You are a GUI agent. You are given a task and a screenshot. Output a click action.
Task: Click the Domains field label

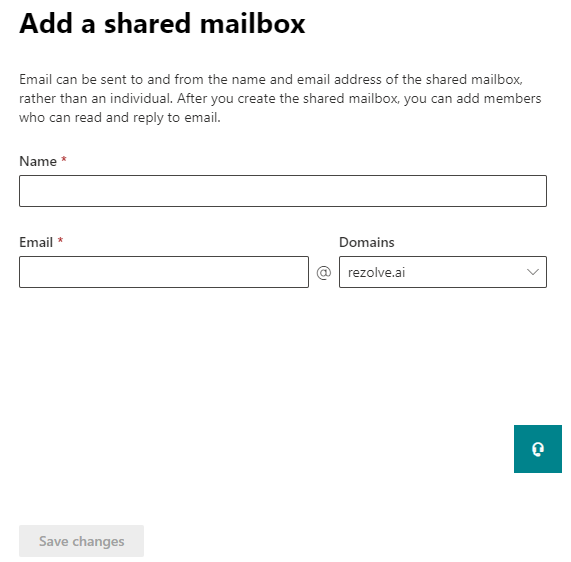[x=367, y=242]
